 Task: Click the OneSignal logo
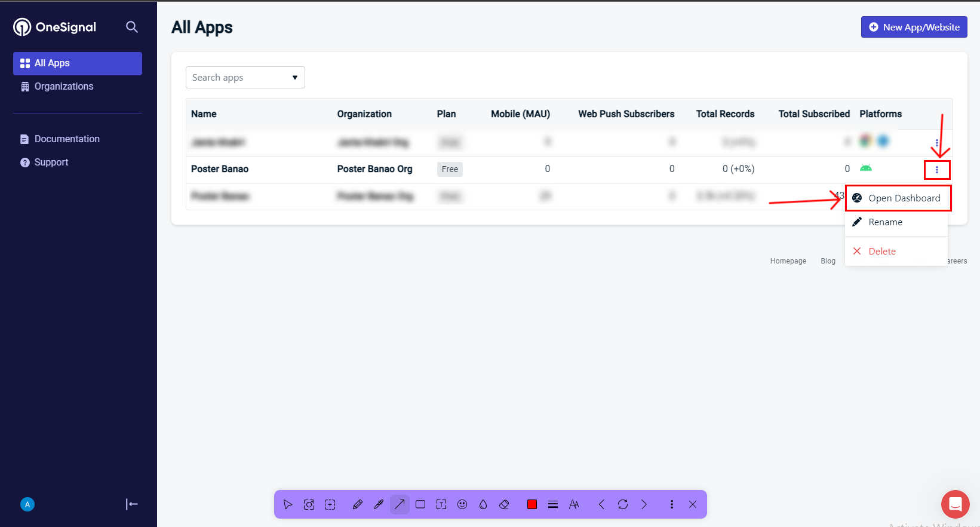(x=54, y=27)
